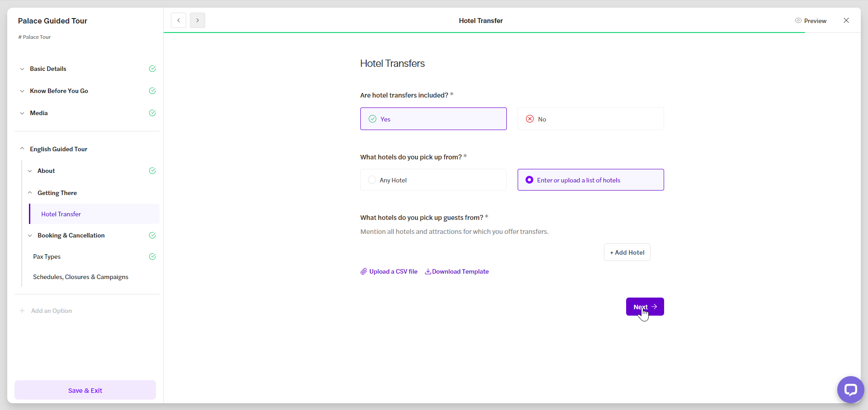Click the download icon beside Download Template
Image resolution: width=868 pixels, height=410 pixels.
point(428,271)
